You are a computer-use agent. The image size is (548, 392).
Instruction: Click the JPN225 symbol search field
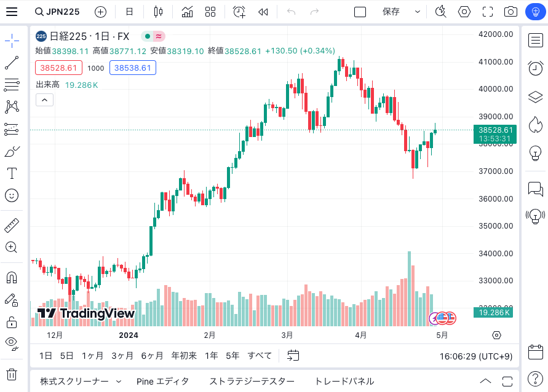tap(58, 12)
